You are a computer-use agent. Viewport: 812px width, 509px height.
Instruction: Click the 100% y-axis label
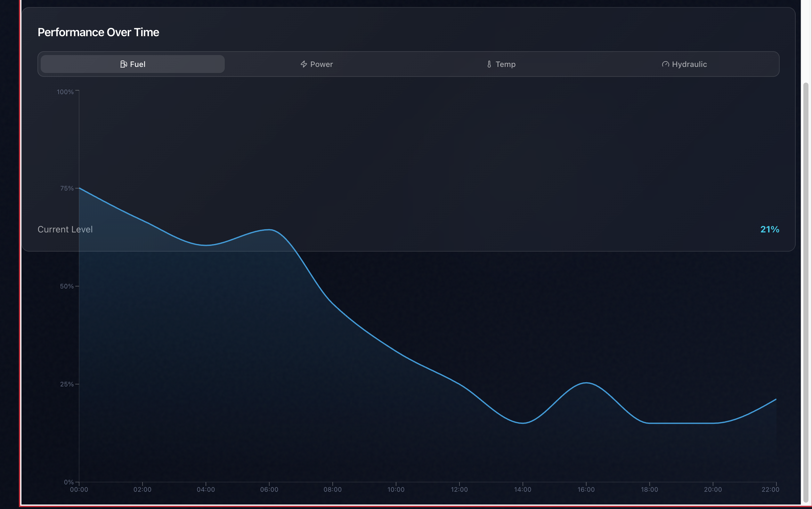(x=65, y=92)
